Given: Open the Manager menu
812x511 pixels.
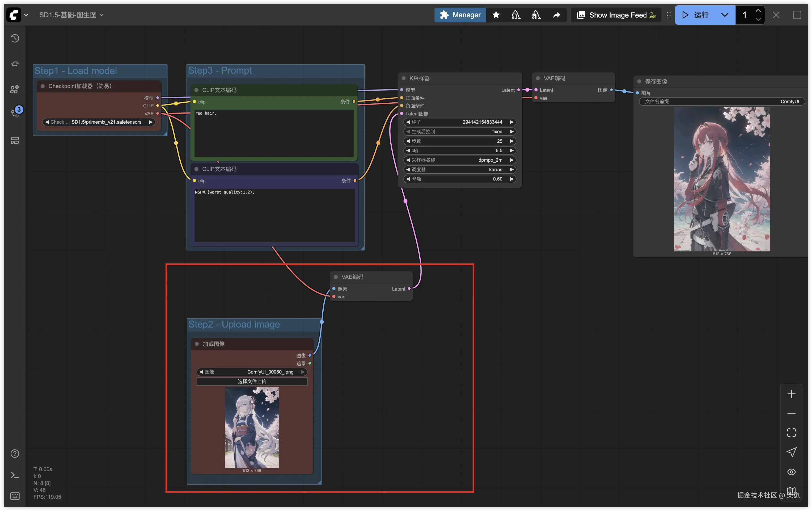Looking at the screenshot, I should (x=460, y=15).
